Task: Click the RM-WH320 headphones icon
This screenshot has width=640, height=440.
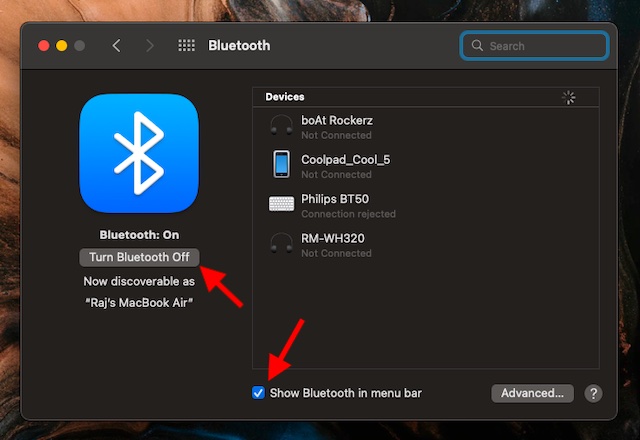Action: tap(281, 243)
